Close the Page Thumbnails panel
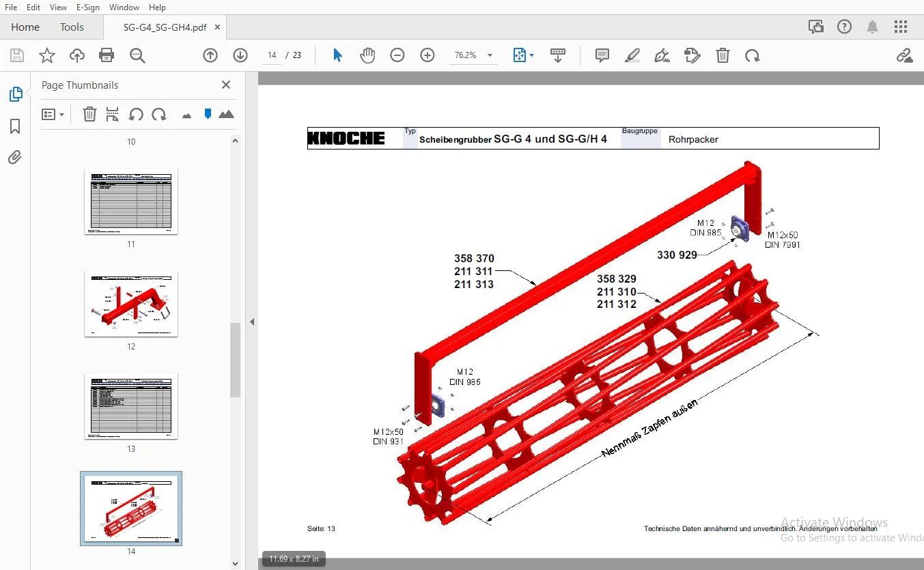Screen dimensions: 924x570 pyautogui.click(x=226, y=85)
